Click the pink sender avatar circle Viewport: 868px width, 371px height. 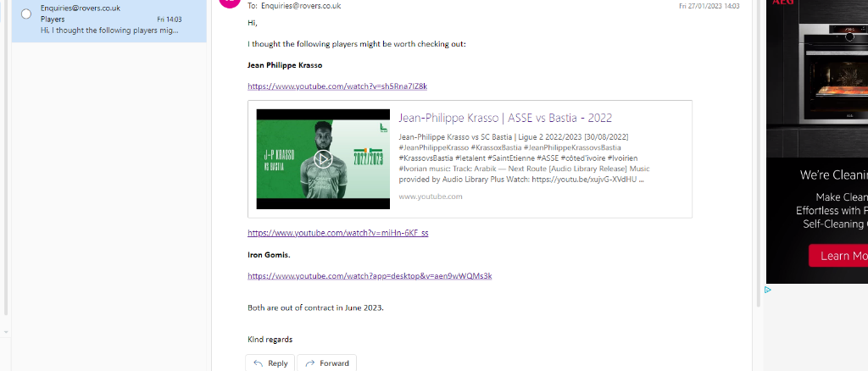point(230,3)
